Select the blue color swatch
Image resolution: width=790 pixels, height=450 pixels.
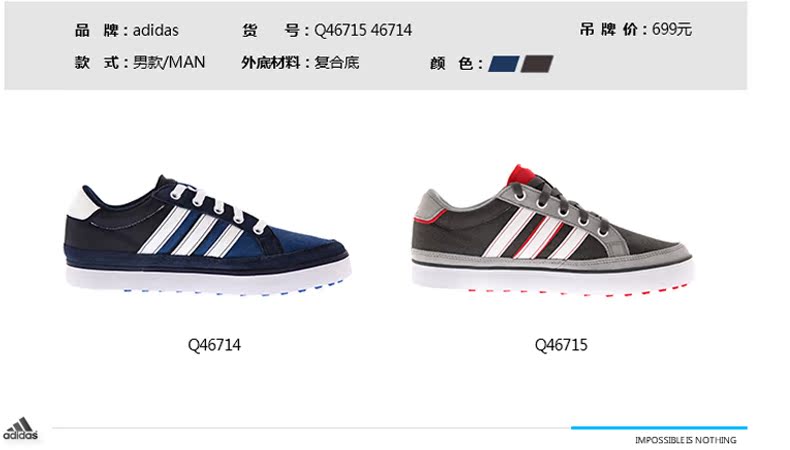tap(503, 64)
